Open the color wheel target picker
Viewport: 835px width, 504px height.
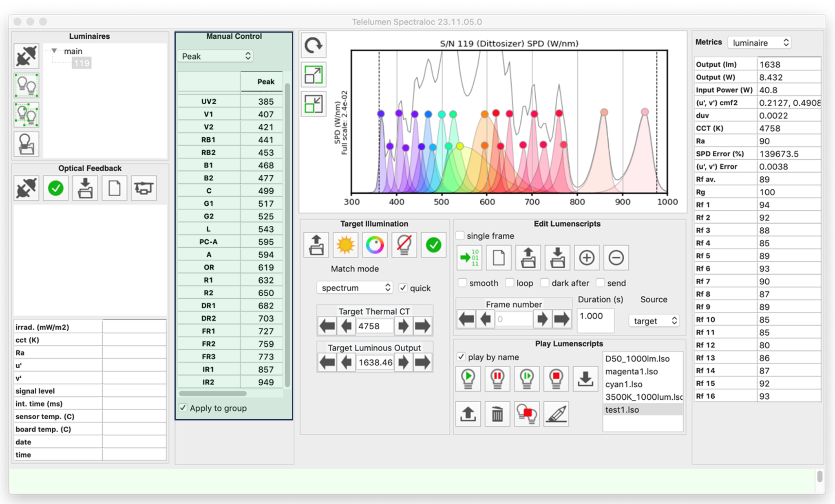[x=375, y=245]
